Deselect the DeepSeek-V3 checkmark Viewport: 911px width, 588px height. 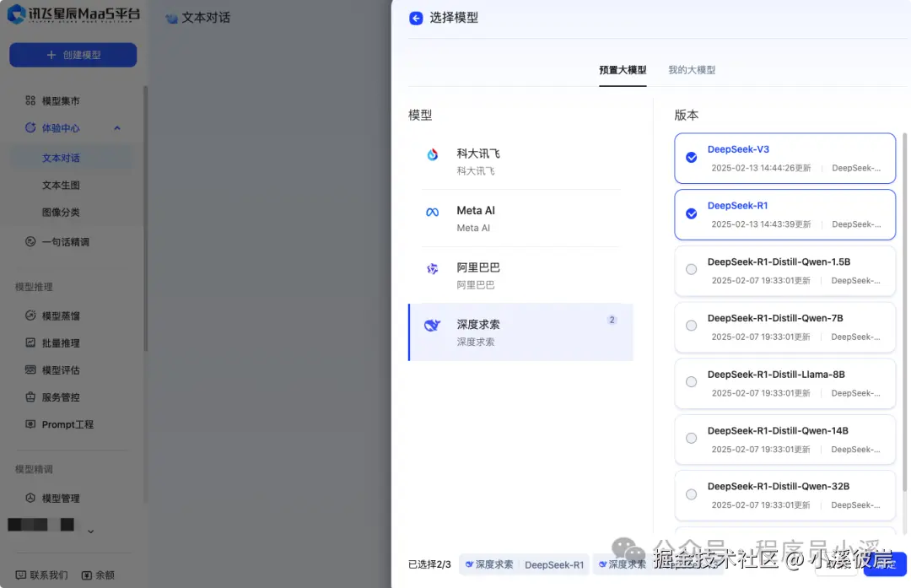point(692,158)
